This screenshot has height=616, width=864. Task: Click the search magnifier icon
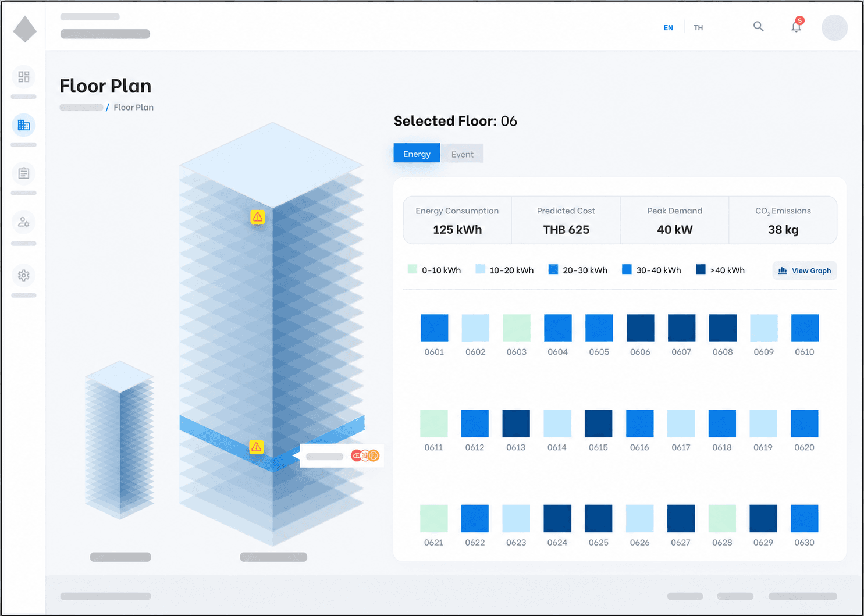[x=758, y=26]
